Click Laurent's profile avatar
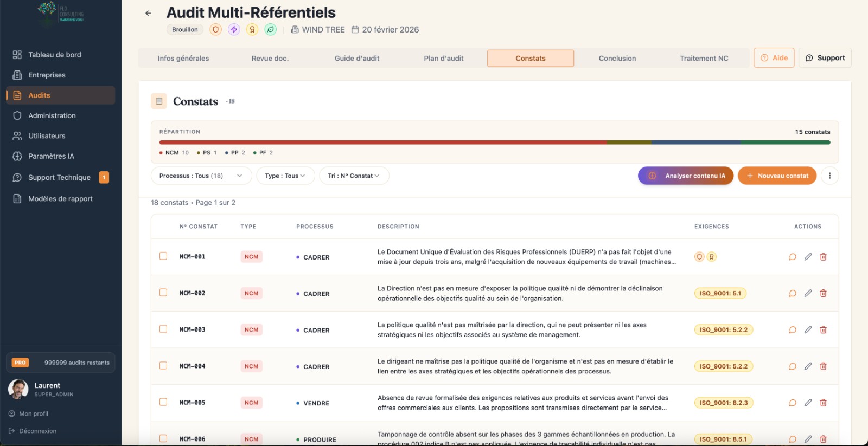Viewport: 868px width, 446px height. (x=18, y=389)
